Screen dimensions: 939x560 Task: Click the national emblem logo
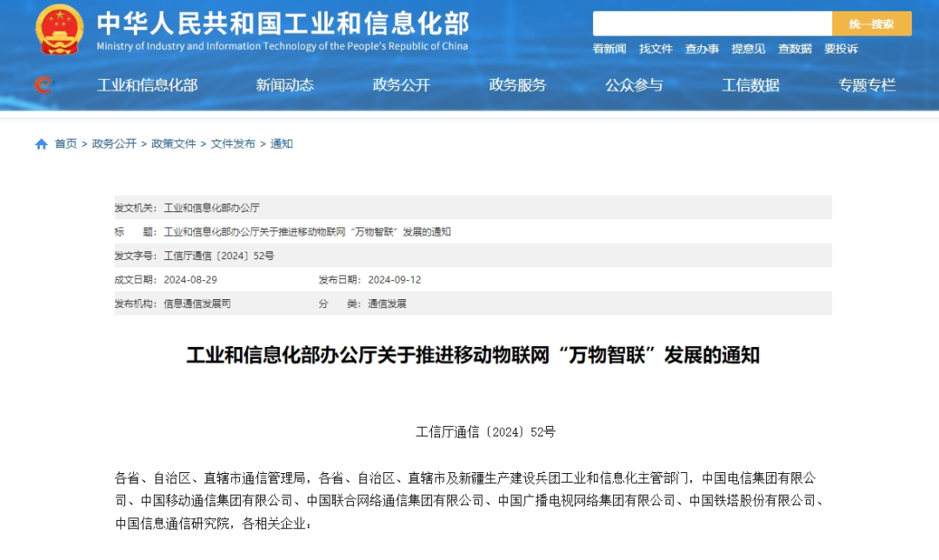[59, 30]
